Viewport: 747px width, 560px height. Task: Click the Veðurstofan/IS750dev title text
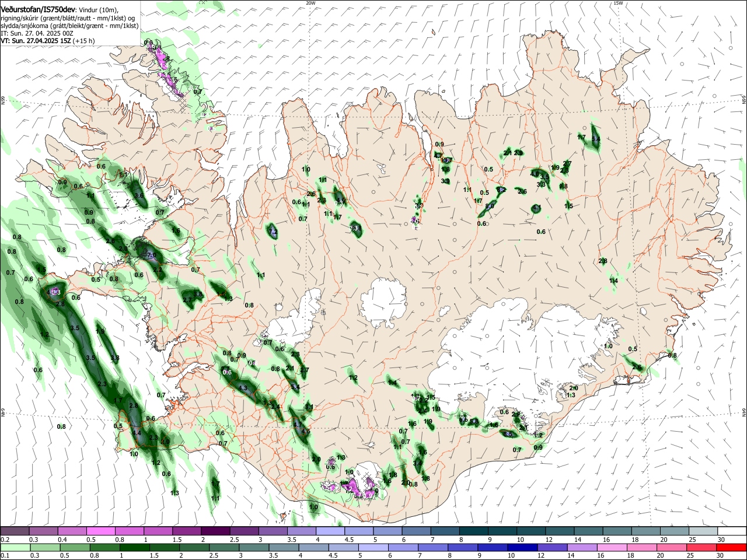(38, 10)
